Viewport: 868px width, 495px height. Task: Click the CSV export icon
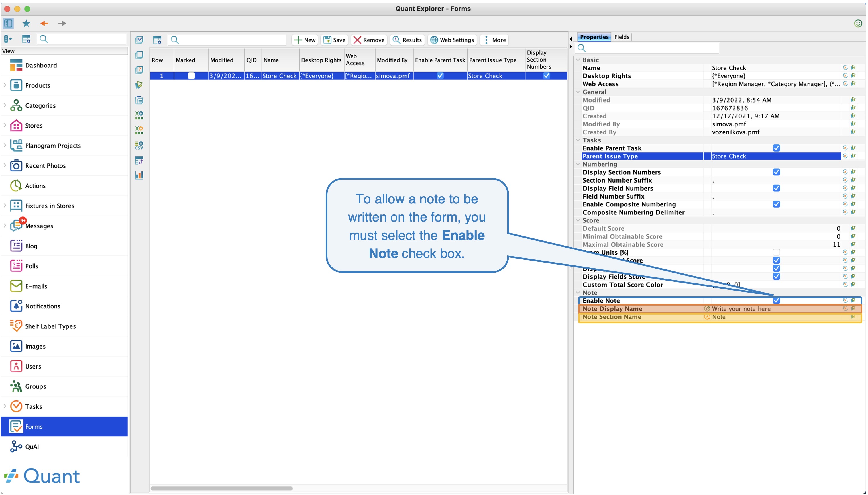coord(139,145)
